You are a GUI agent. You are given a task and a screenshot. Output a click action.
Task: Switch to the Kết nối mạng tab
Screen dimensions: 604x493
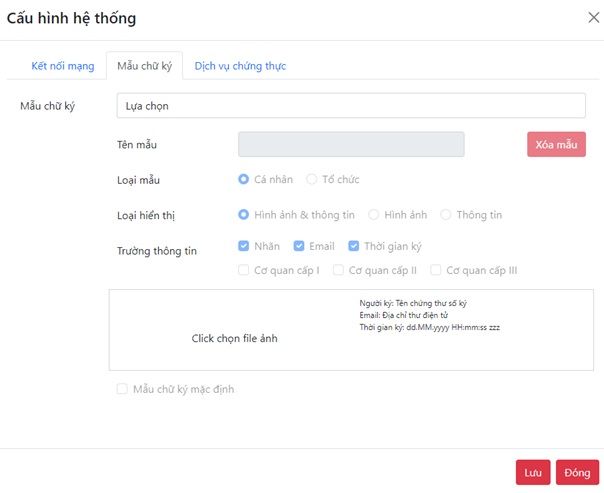point(63,66)
